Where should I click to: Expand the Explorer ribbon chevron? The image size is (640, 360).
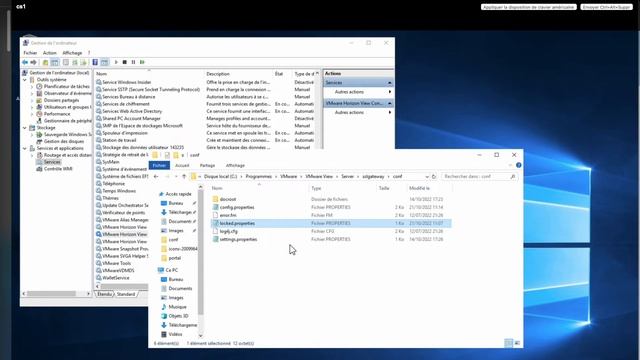tap(510, 165)
